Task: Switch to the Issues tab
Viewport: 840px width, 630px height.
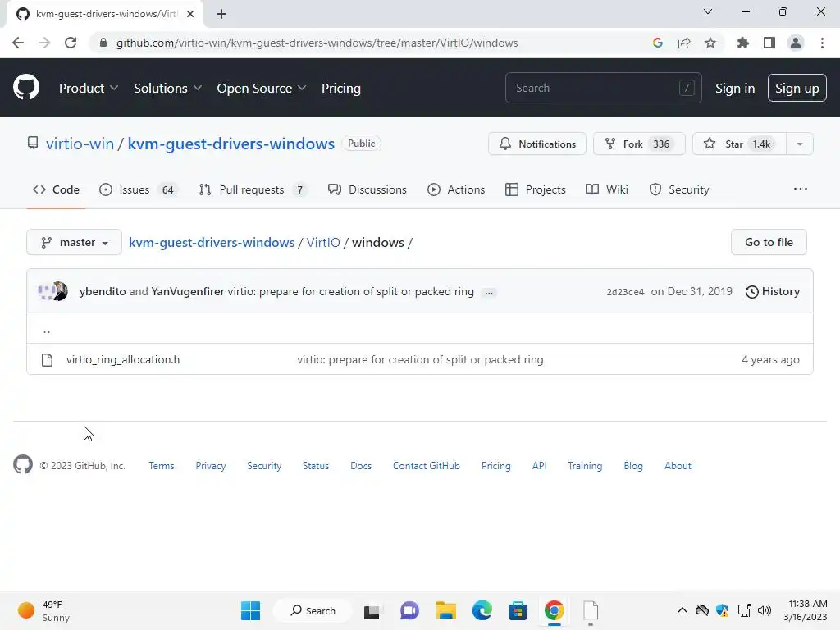Action: tap(138, 189)
